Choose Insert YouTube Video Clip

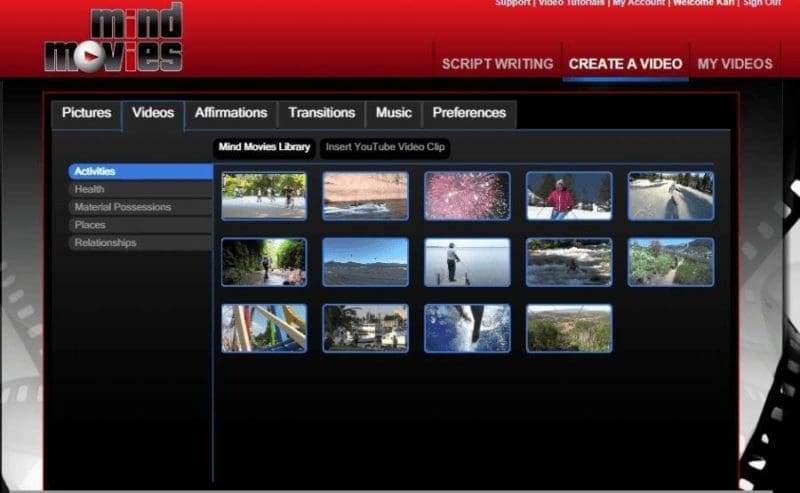pos(385,147)
